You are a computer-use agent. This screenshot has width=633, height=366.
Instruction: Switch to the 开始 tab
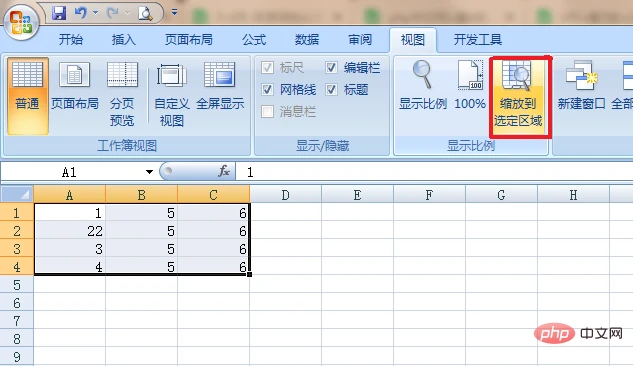71,40
